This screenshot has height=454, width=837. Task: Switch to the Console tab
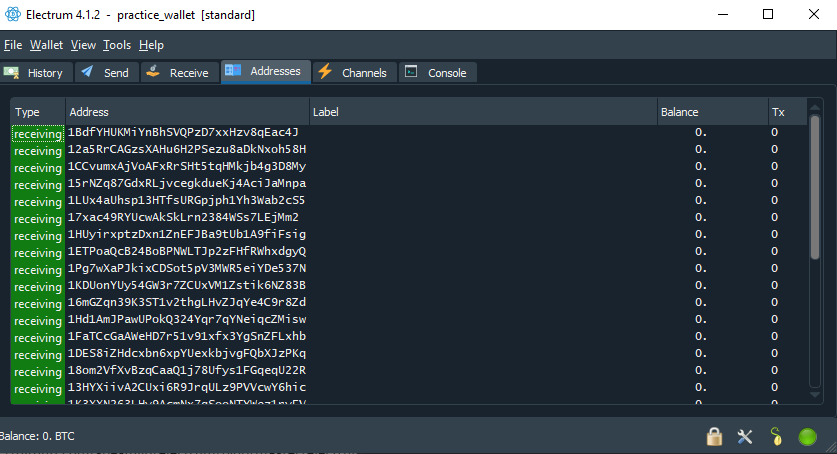pyautogui.click(x=438, y=73)
